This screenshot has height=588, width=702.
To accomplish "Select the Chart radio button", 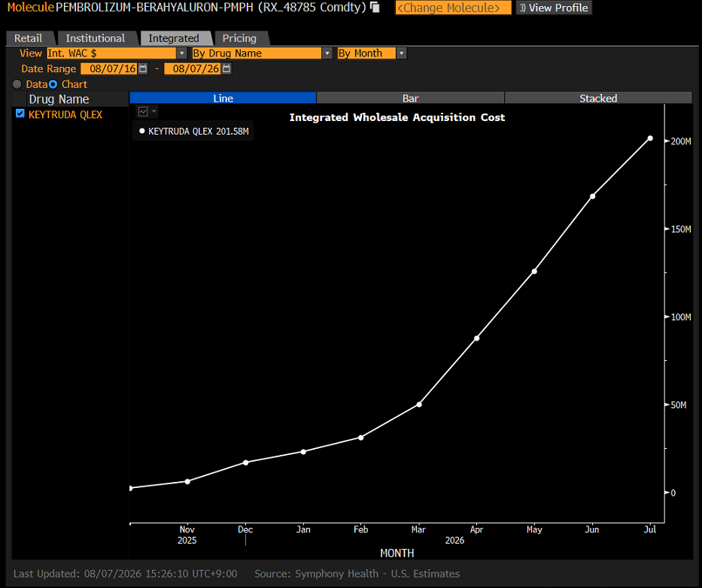I will [53, 84].
